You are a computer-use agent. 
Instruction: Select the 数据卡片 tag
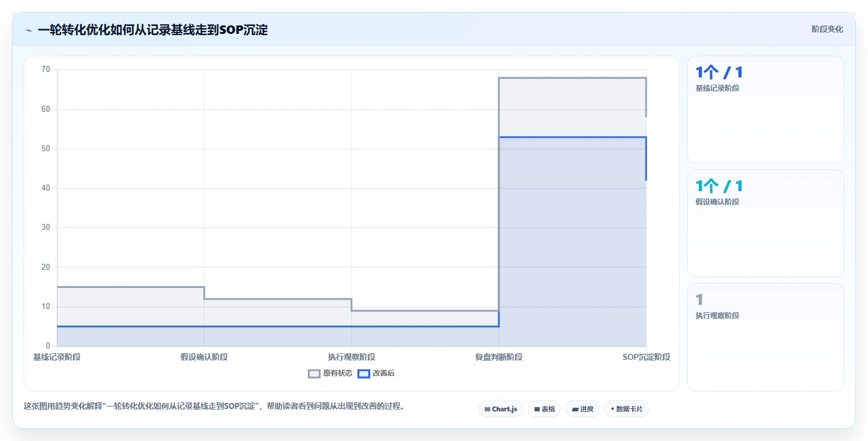coord(626,409)
